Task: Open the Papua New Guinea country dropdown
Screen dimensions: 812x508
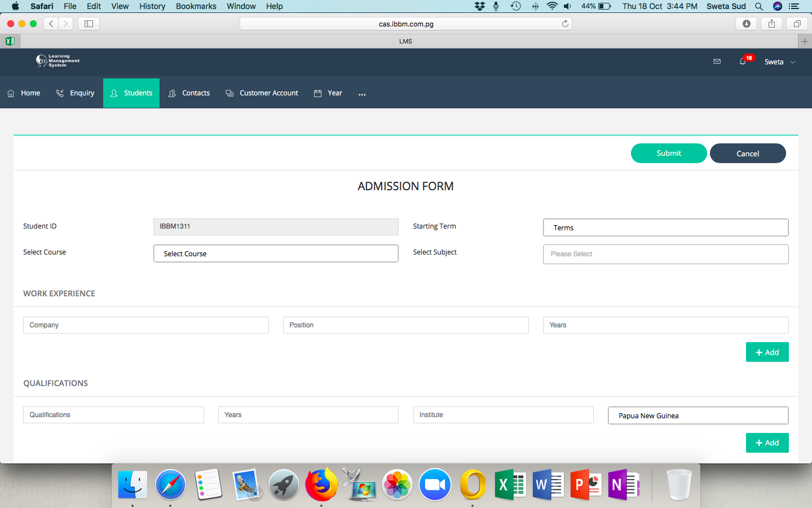Action: 698,415
